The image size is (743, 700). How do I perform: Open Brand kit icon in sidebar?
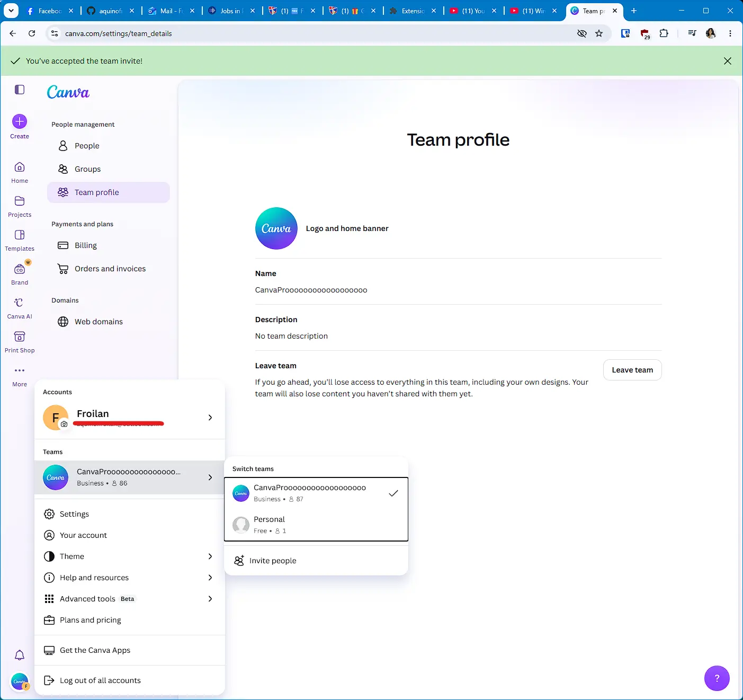click(x=20, y=269)
